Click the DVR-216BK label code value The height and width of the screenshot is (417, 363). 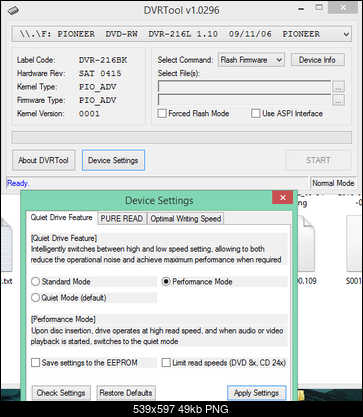click(x=103, y=60)
